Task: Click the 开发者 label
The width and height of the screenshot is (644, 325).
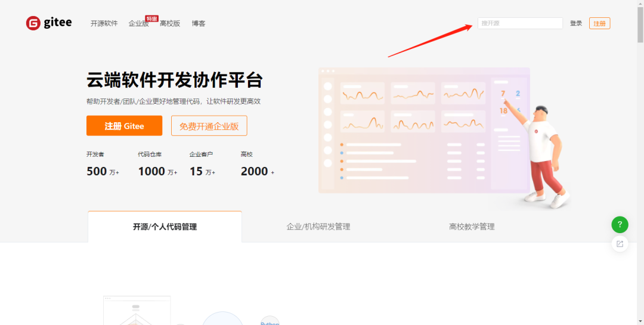Action: tap(95, 154)
